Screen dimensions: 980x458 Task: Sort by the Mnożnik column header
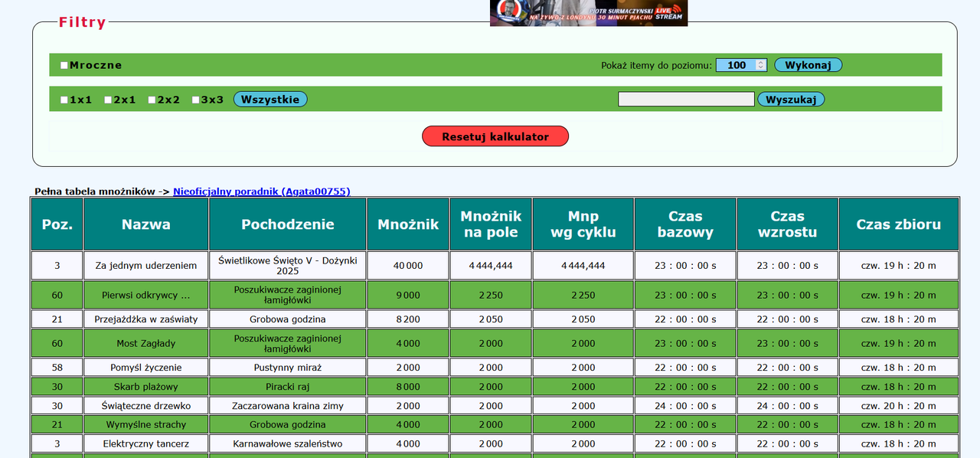408,224
